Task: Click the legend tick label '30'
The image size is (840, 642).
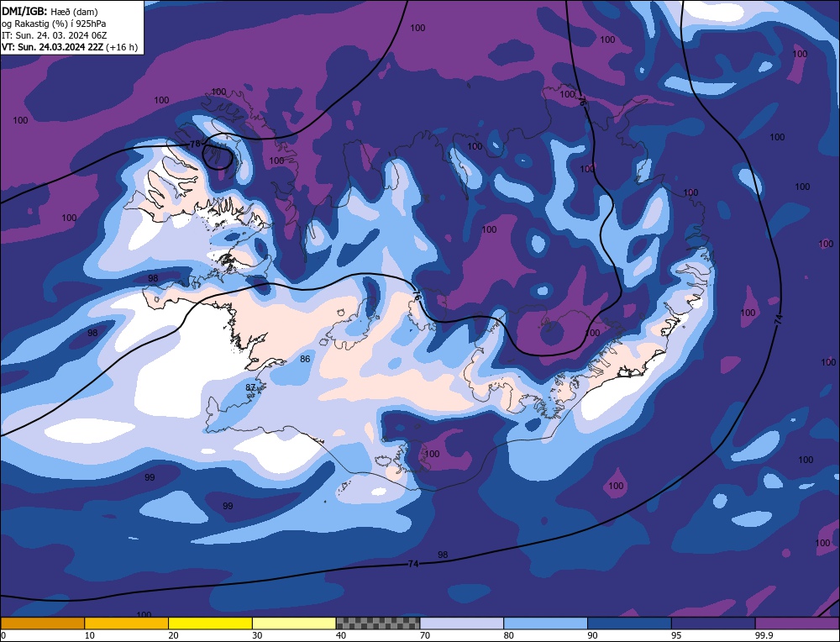Action: [x=258, y=635]
